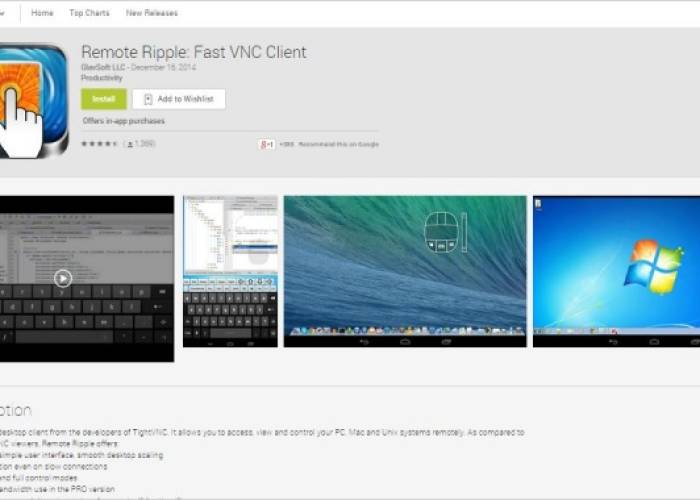Click the green Install button
The width and height of the screenshot is (700, 500).
(104, 99)
